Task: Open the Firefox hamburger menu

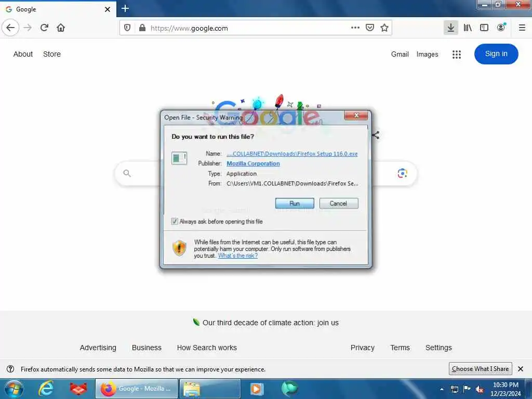Action: 522,28
